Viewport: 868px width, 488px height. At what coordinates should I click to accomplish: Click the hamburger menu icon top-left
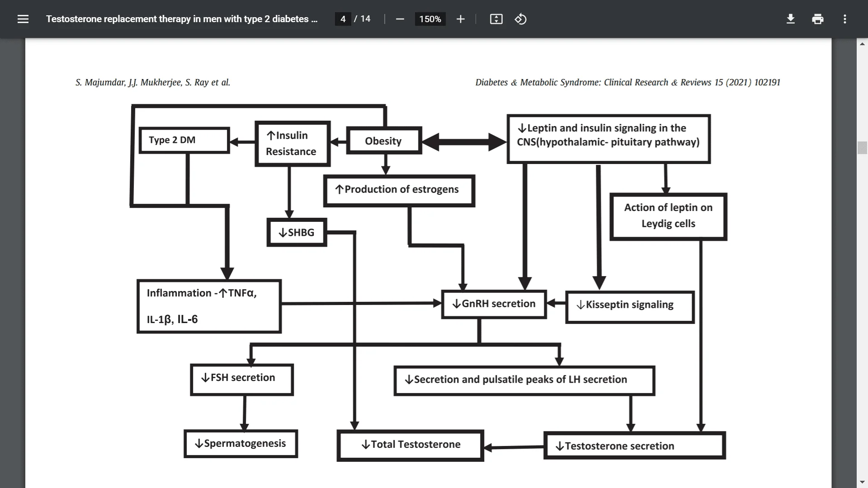23,19
